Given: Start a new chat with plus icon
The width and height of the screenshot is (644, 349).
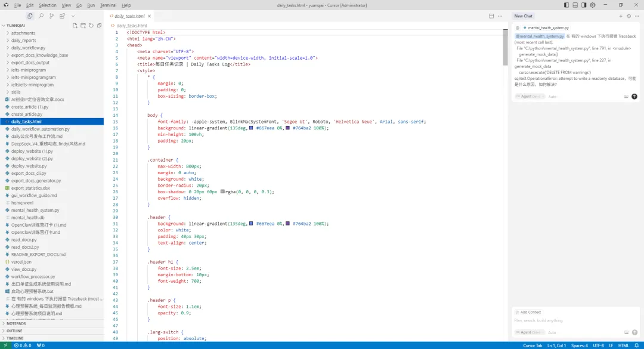Looking at the screenshot, I should (621, 16).
